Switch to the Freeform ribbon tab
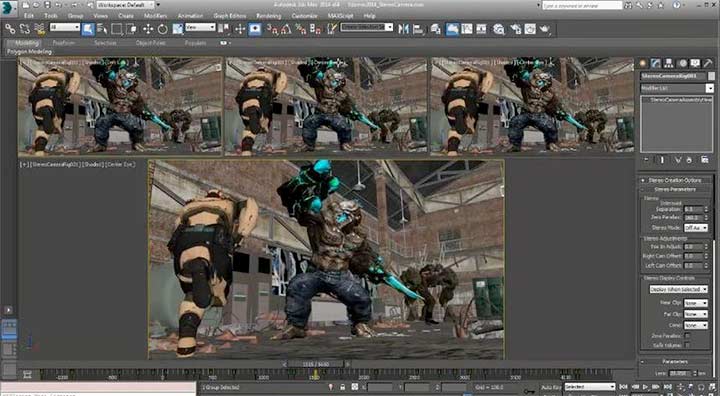 [x=64, y=43]
